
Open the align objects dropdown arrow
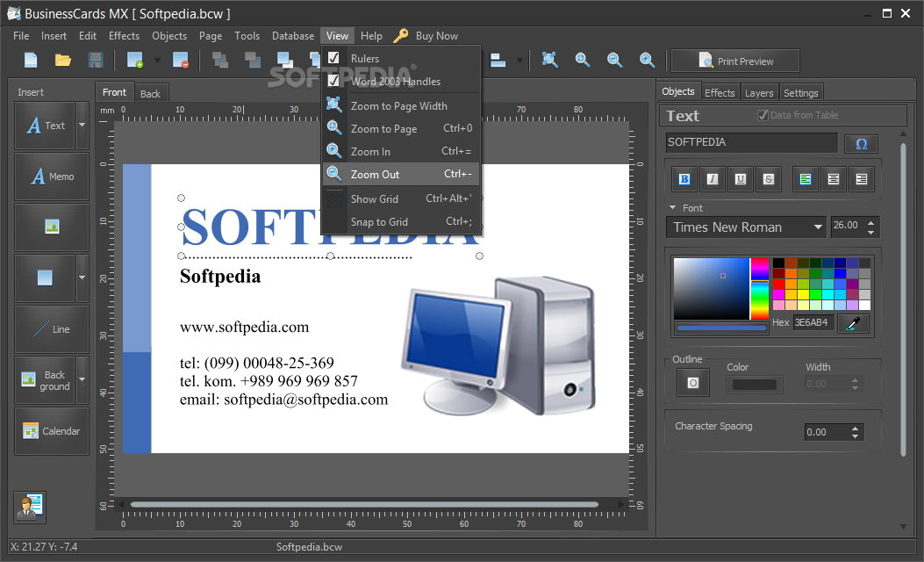519,60
